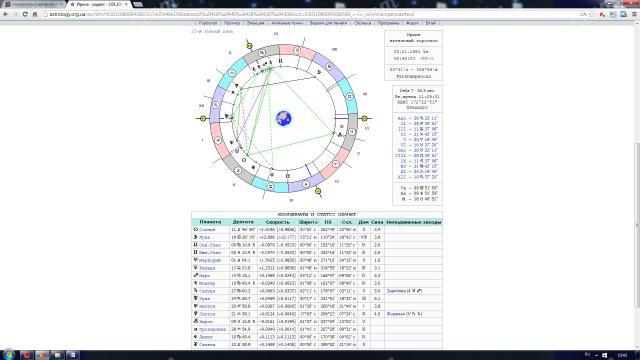The width and height of the screenshot is (640, 360).
Task: Click the address bar with astrology.org.ua URL
Action: coord(310,14)
